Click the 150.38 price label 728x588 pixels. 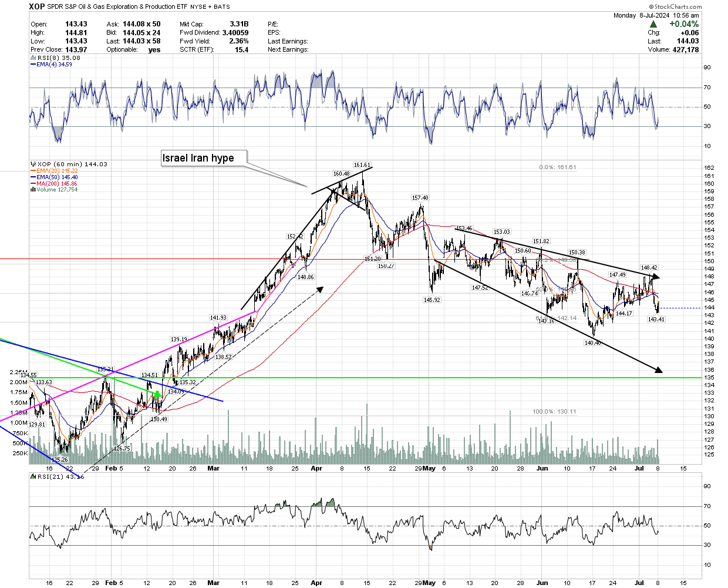577,253
